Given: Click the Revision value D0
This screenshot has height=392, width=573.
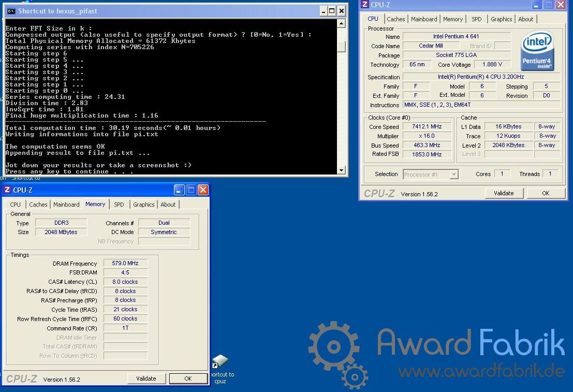Looking at the screenshot, I should click(x=546, y=95).
